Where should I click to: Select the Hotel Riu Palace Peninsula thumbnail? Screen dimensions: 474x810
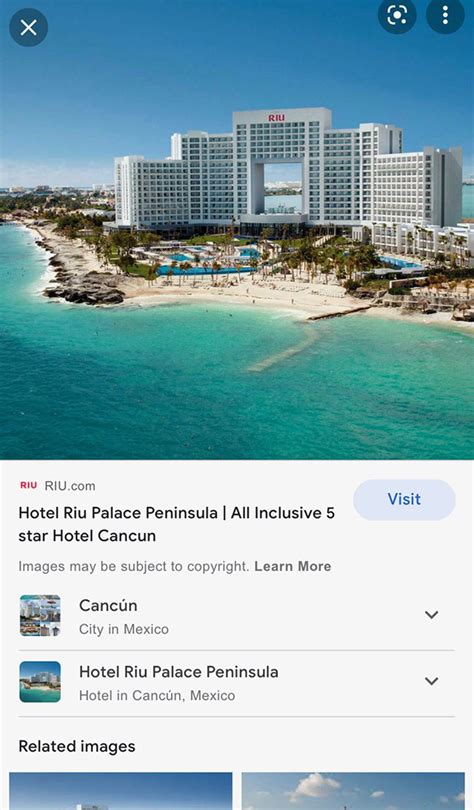40,682
